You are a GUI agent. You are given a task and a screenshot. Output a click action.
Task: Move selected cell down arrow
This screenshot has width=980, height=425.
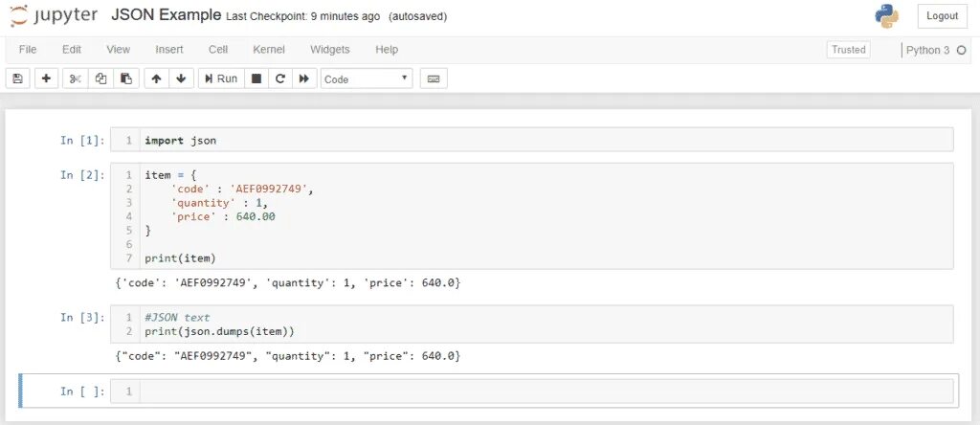[x=181, y=78]
